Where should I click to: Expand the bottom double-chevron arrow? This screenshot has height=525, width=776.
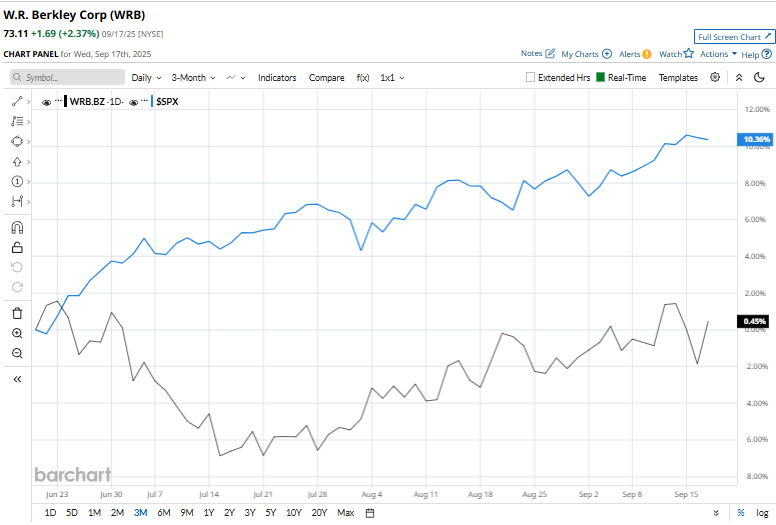[716, 513]
